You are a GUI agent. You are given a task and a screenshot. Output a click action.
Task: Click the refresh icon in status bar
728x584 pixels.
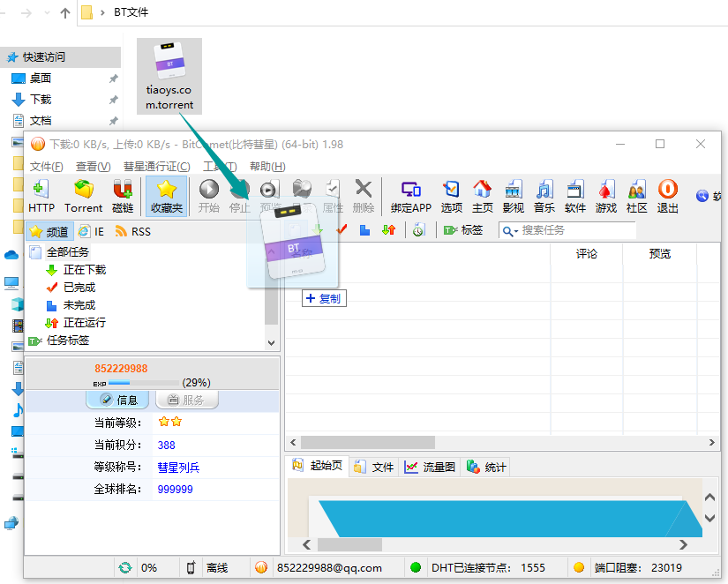click(x=125, y=568)
